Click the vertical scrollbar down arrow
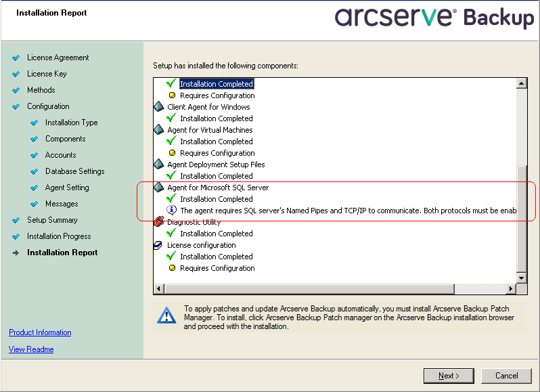This screenshot has width=540, height=392. point(522,278)
